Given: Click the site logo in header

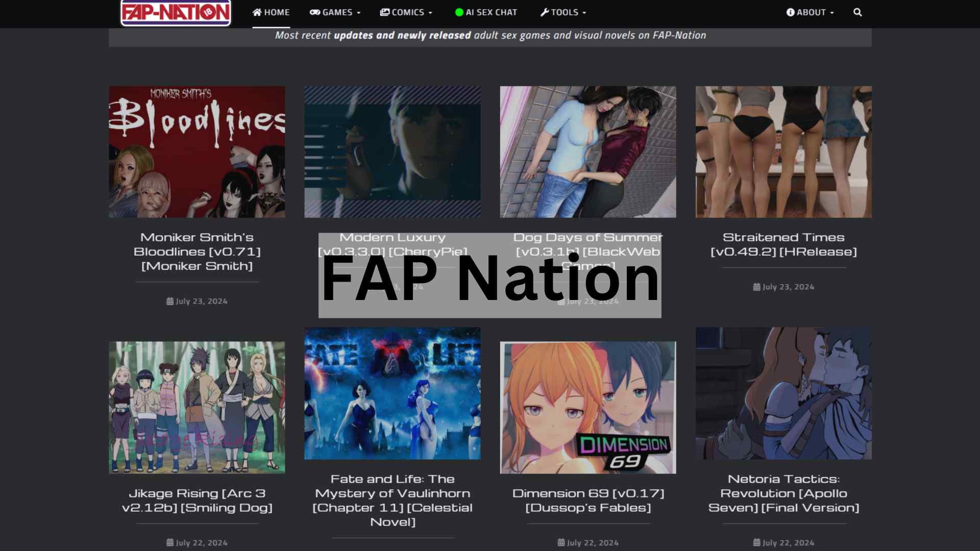Looking at the screenshot, I should pos(176,13).
